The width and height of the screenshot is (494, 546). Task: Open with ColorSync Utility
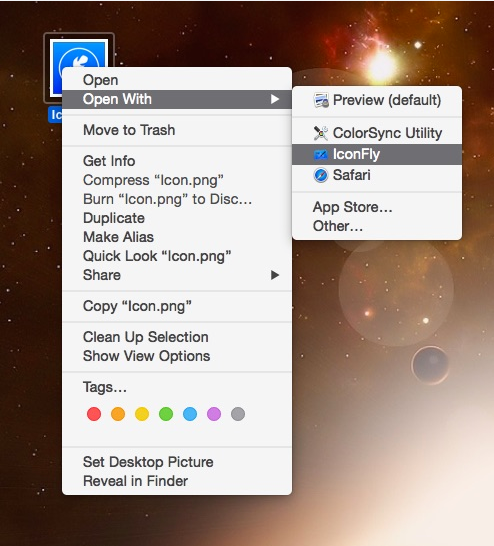(377, 133)
